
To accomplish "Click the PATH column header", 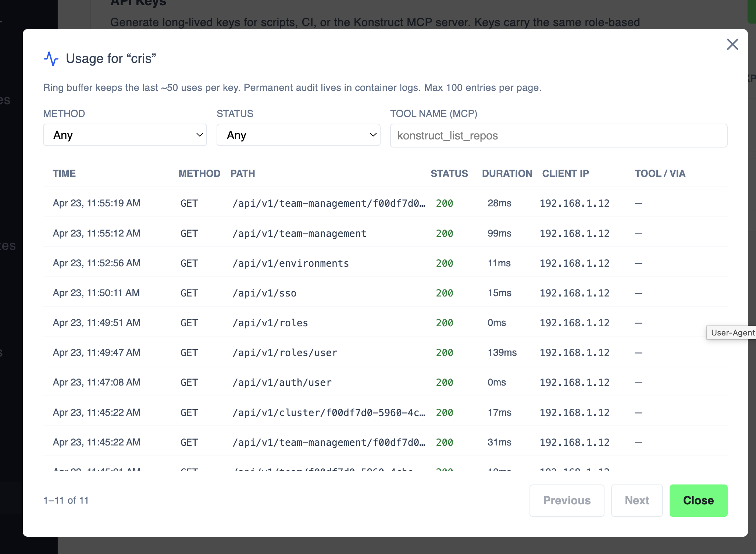I will (243, 174).
